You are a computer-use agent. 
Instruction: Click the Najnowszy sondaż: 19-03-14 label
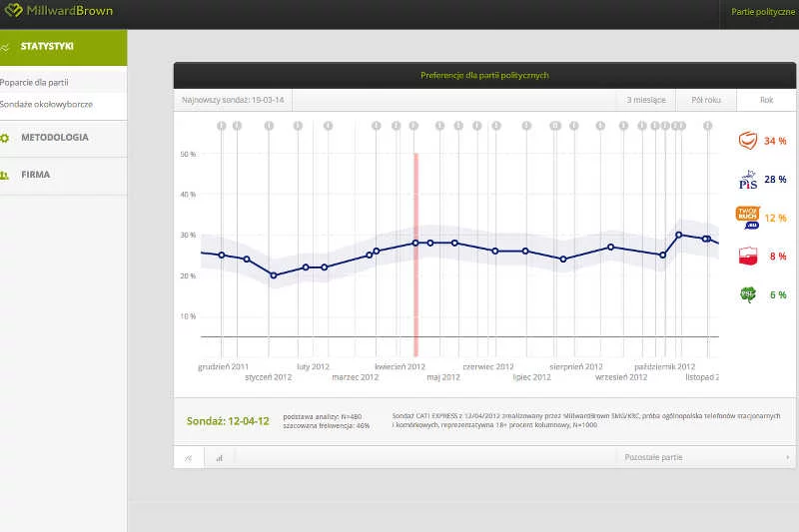pyautogui.click(x=233, y=100)
